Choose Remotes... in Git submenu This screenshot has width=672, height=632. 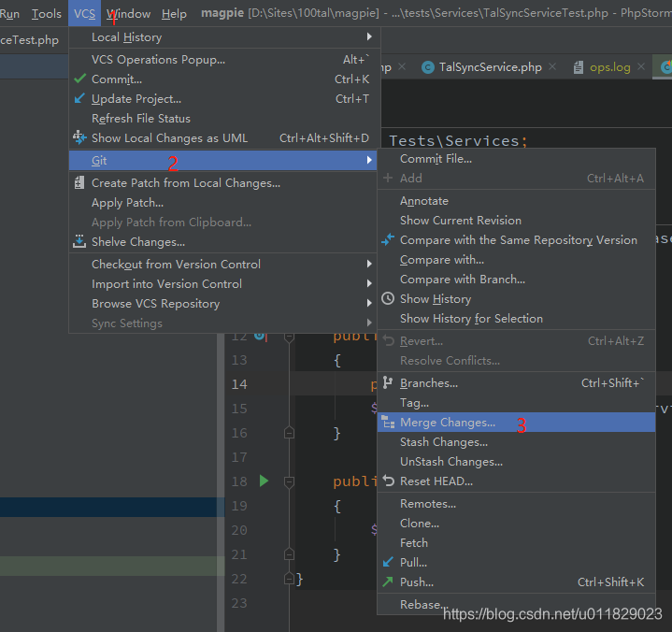tap(517, 503)
